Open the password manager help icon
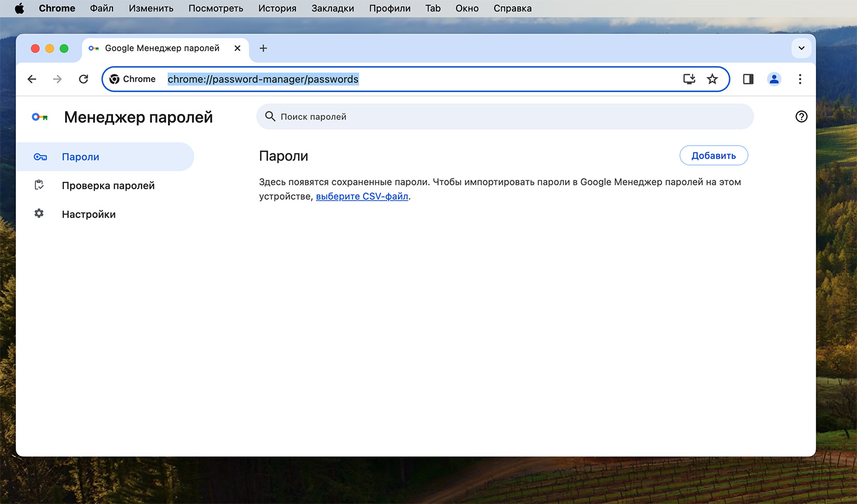Screen dimensions: 857x504 click(802, 116)
